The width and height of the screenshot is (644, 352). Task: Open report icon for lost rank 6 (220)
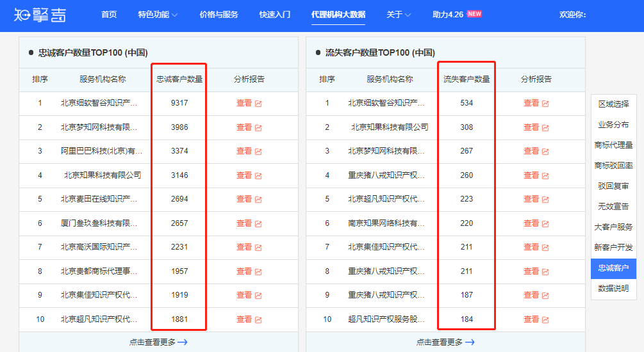(545, 223)
